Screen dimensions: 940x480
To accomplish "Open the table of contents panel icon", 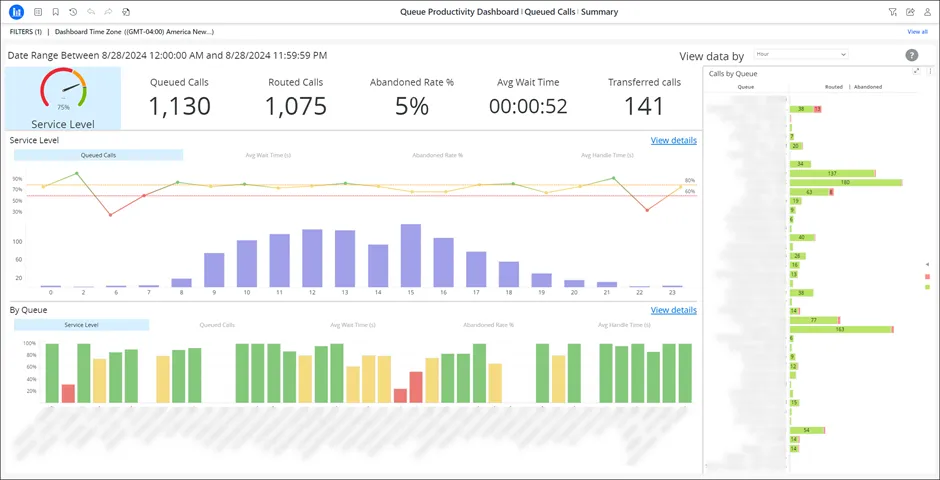I will pyautogui.click(x=38, y=11).
